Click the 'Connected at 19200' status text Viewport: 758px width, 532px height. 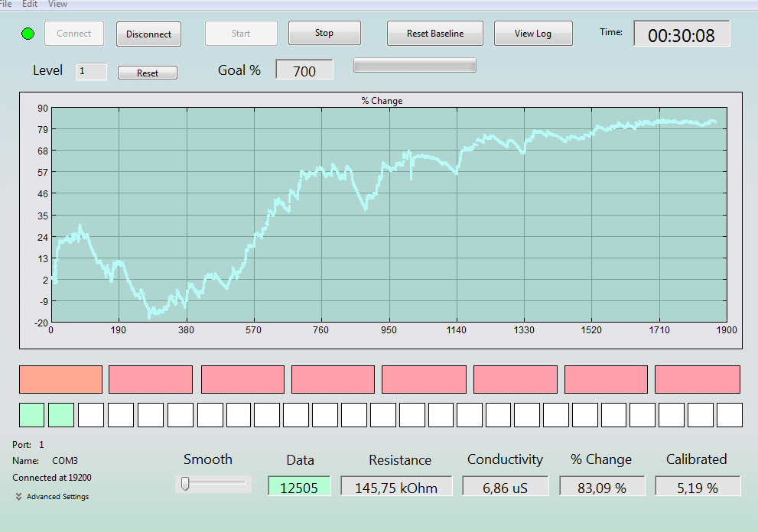point(52,478)
